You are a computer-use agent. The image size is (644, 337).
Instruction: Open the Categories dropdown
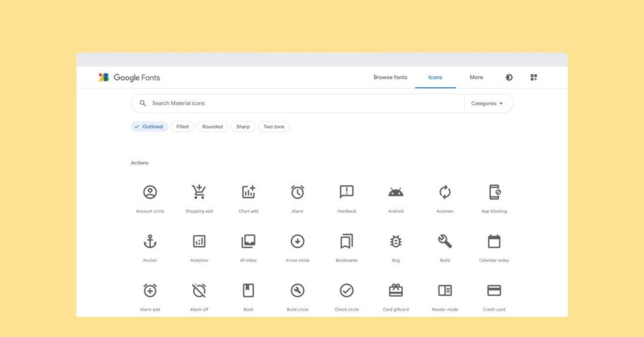[x=487, y=103]
